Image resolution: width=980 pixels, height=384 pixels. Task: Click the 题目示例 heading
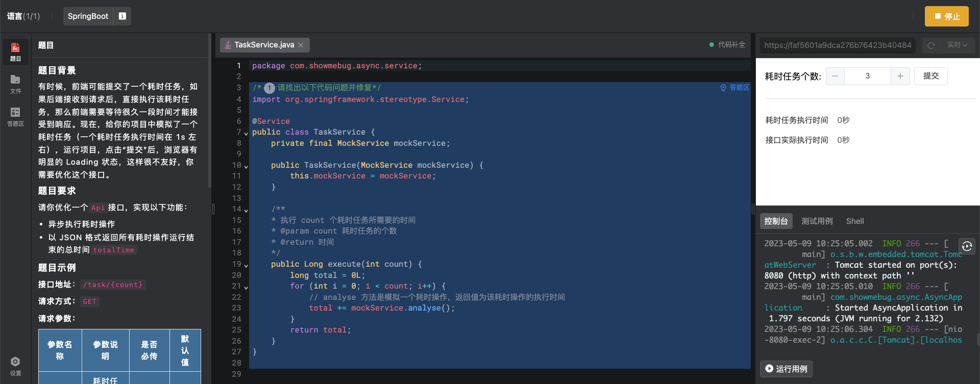click(57, 268)
